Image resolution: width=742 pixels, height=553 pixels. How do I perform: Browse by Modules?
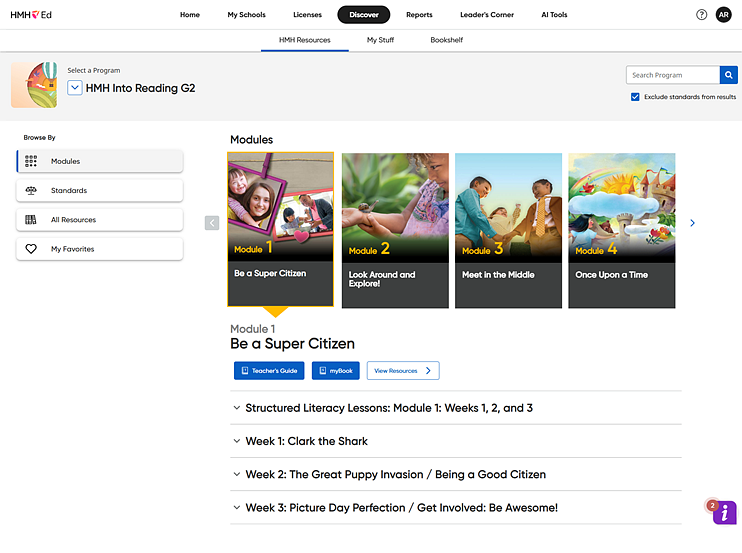(100, 161)
